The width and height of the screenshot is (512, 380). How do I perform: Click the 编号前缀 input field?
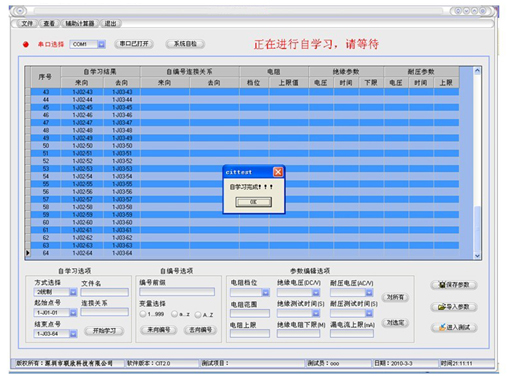177,292
